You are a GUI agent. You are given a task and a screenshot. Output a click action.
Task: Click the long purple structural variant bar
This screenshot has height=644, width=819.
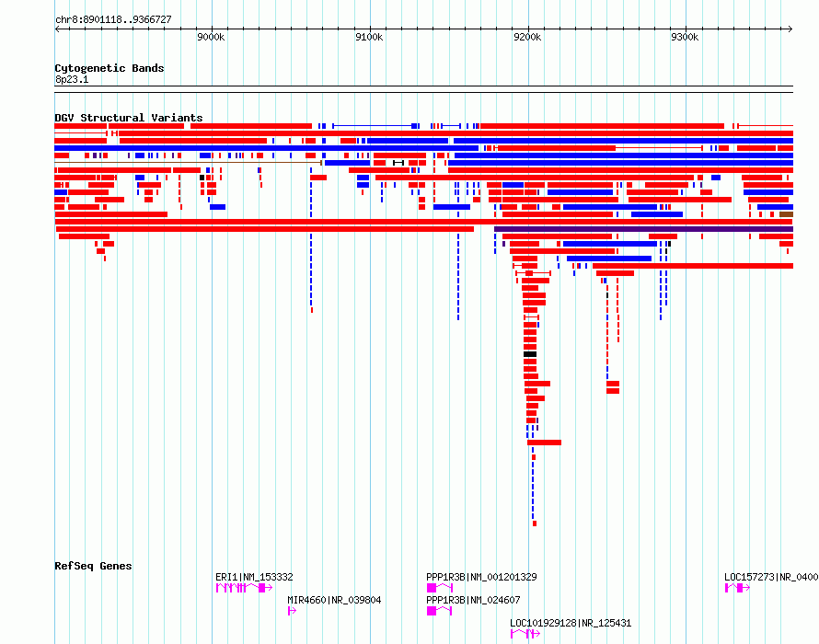click(x=643, y=229)
